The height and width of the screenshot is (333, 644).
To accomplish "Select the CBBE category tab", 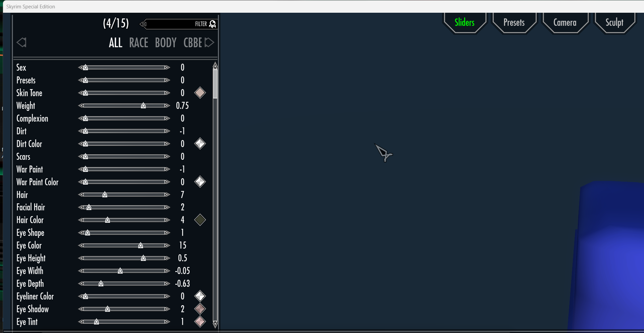I will [193, 43].
